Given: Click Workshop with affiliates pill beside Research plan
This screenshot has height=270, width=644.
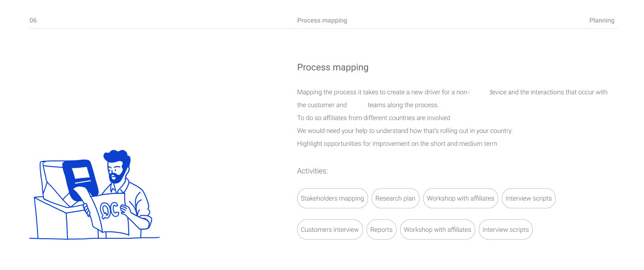Looking at the screenshot, I should 460,198.
